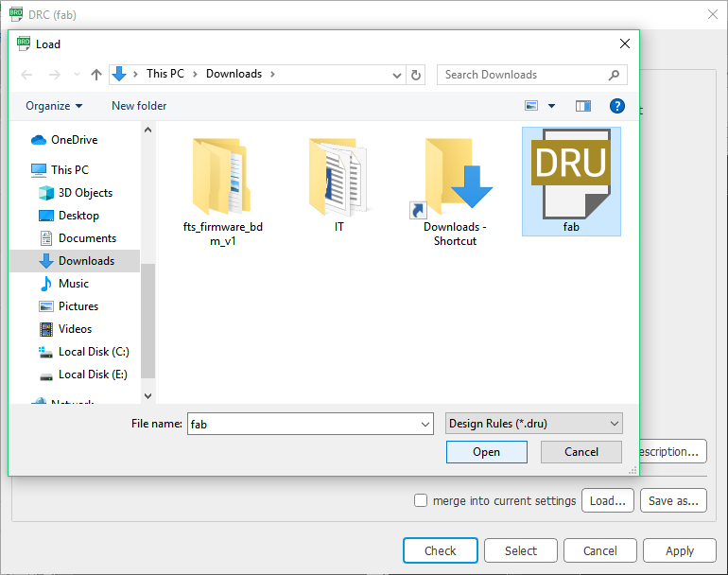The image size is (728, 575).
Task: Open Local Disk (C:) in the sidebar
Action: [x=83, y=352]
